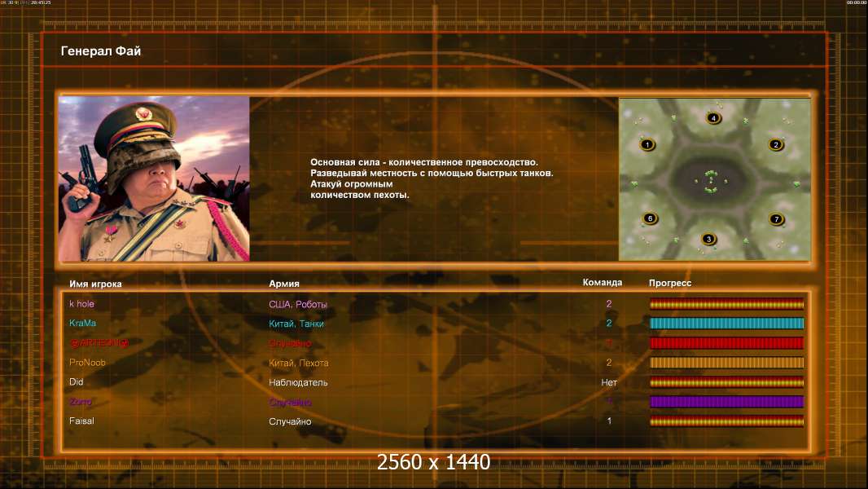Viewport: 868px width, 489px height.
Task: Click start position marker 7 on the minimap
Action: (x=776, y=218)
